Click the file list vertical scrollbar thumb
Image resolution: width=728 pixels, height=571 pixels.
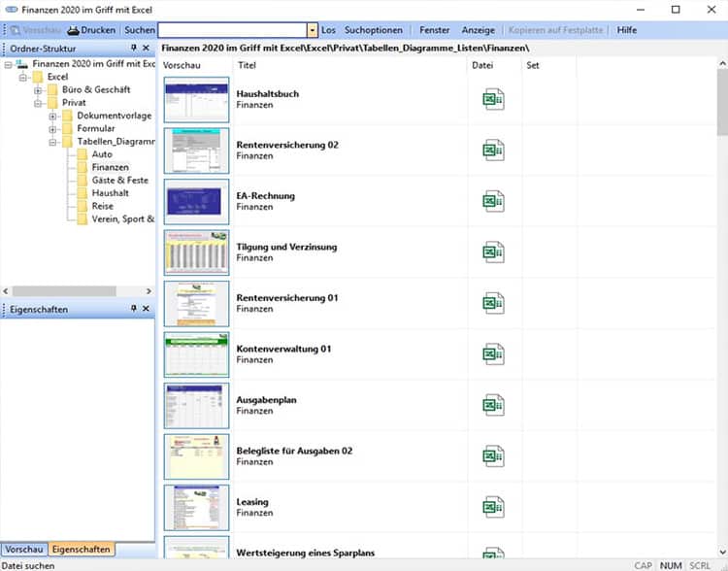tap(722, 102)
